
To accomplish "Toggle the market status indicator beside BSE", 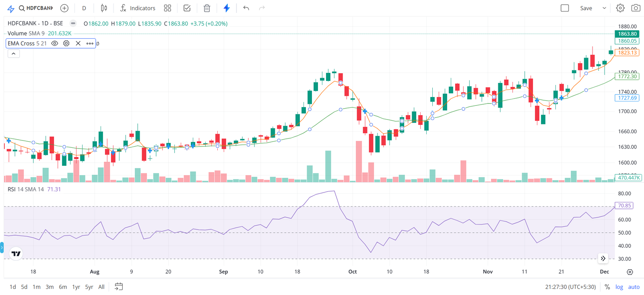I will (x=73, y=23).
